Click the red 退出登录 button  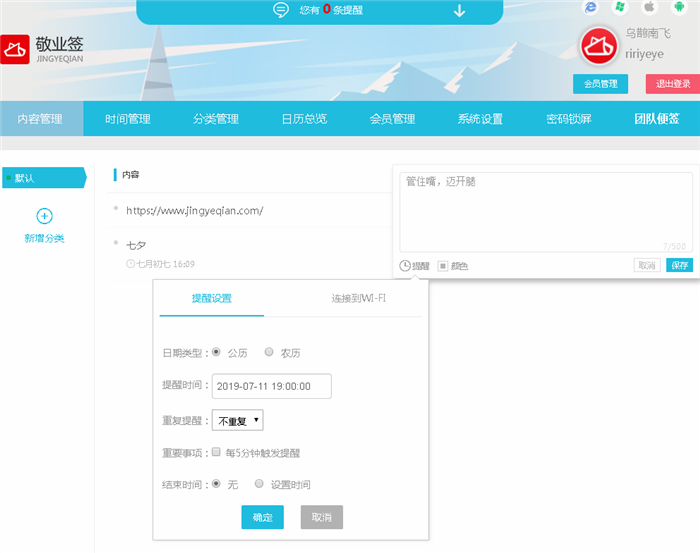(x=673, y=84)
